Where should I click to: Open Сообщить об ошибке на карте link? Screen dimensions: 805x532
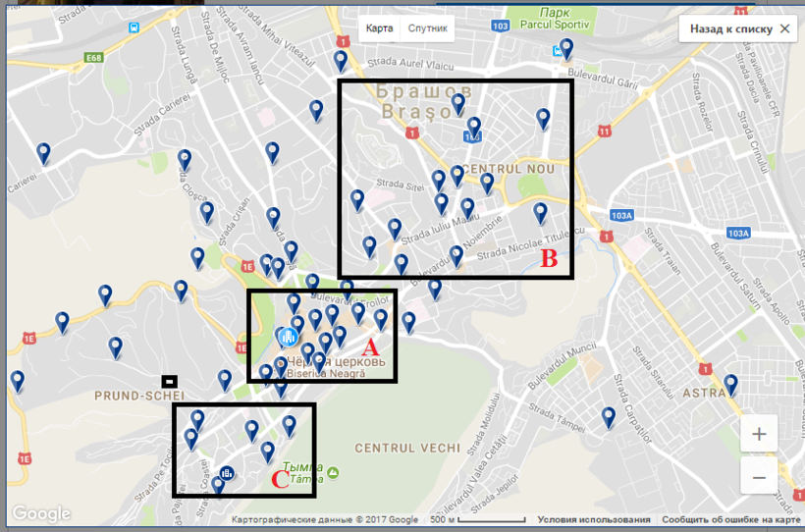coord(731,520)
